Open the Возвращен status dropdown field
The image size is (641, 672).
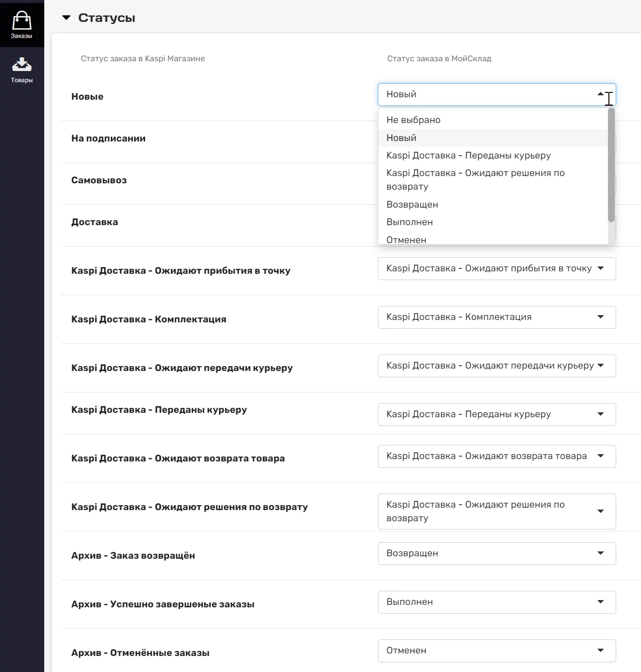point(497,553)
